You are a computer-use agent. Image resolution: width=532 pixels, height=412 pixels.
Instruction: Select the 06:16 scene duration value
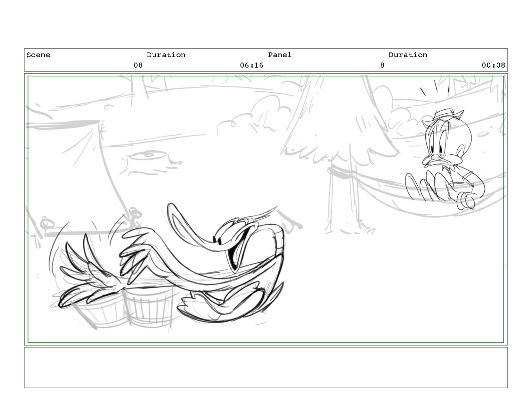point(252,65)
